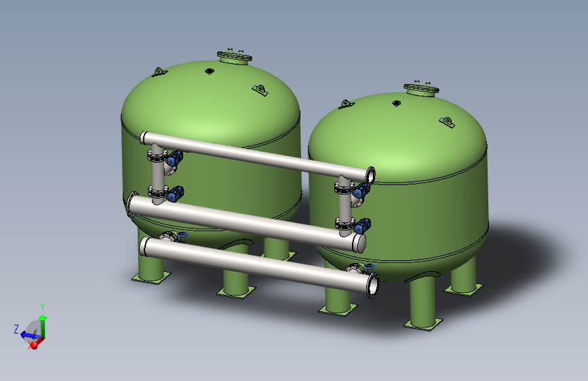The image size is (588, 381).
Task: Select the left tank's gray vertical riser pipe
Action: tap(158, 175)
